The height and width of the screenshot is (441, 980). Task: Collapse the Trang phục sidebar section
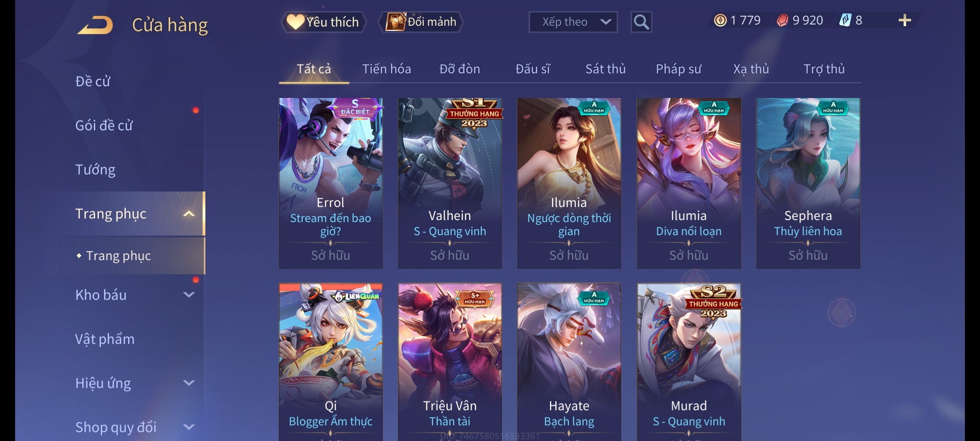[189, 214]
